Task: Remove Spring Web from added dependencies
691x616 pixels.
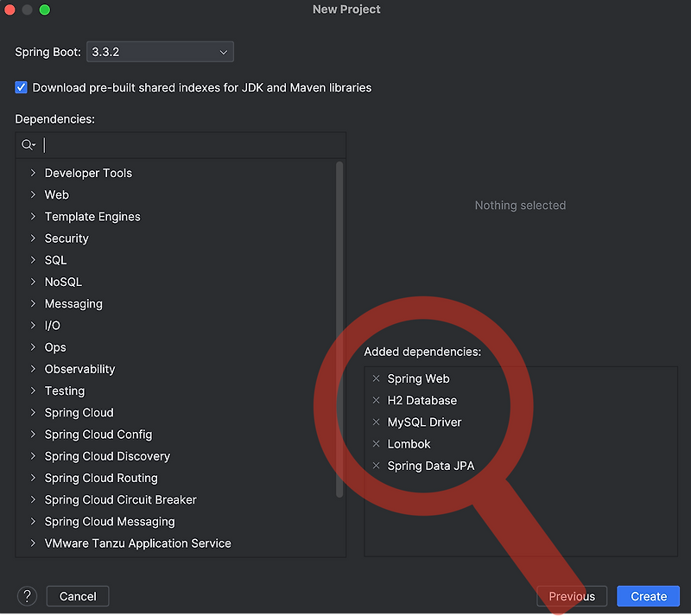Action: click(x=376, y=378)
